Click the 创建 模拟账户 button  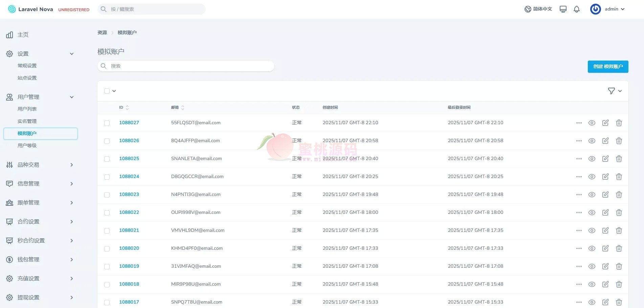(608, 67)
